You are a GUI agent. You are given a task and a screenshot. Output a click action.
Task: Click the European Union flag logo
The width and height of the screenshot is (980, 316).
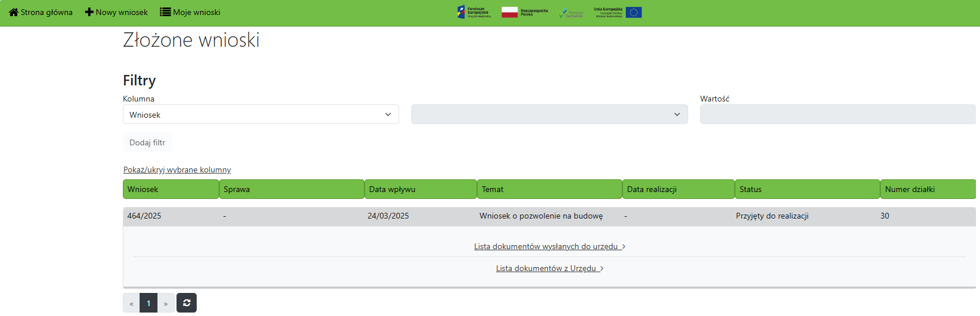click(633, 12)
